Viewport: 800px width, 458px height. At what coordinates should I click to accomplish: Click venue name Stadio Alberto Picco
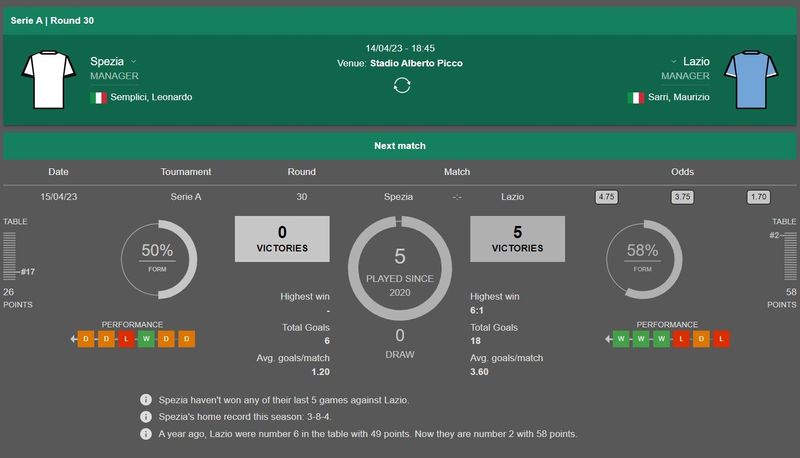coord(416,63)
